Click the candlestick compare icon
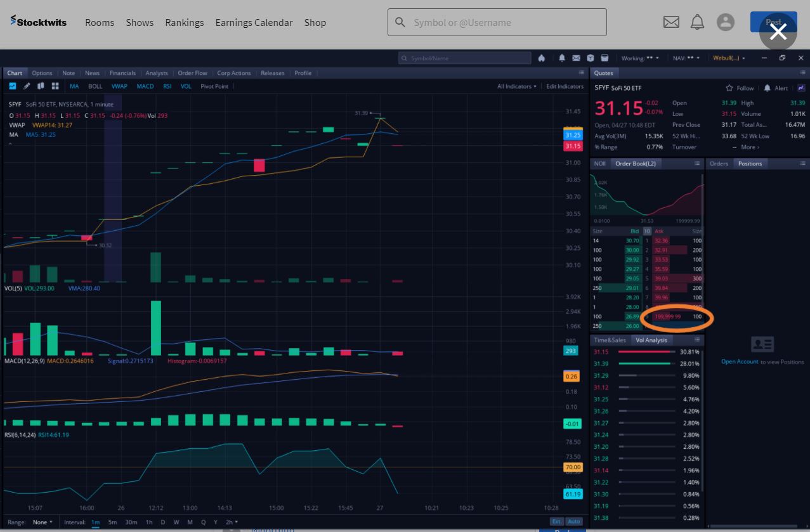Image resolution: width=810 pixels, height=532 pixels. [41, 86]
